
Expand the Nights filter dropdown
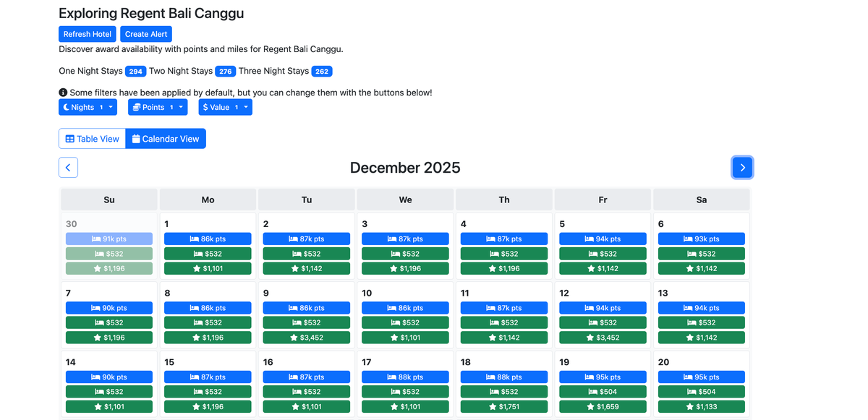[110, 108]
